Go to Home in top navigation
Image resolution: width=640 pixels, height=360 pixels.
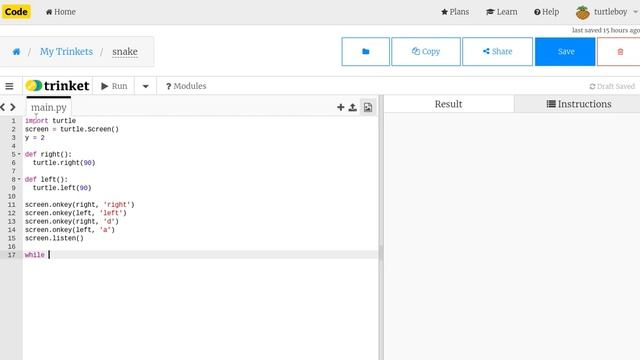coord(60,12)
